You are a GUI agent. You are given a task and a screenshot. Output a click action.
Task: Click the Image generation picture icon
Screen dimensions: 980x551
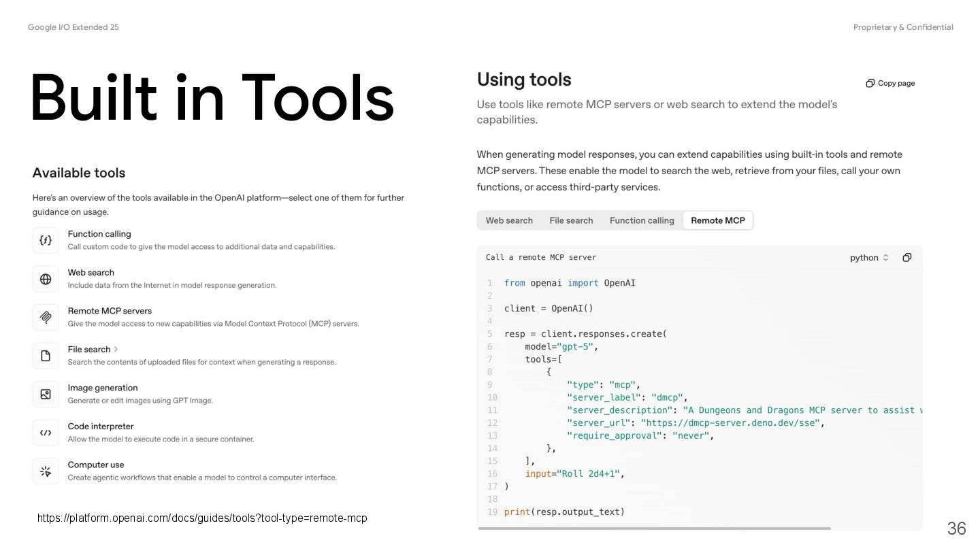pyautogui.click(x=46, y=394)
